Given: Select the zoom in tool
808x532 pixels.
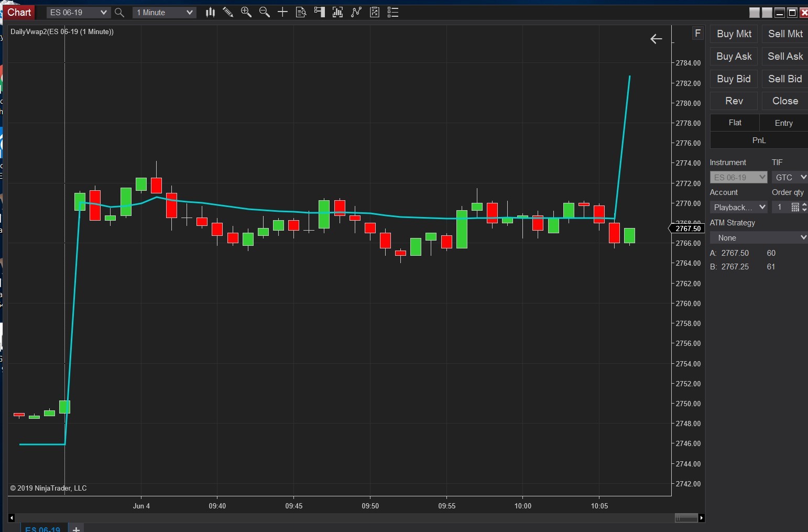Looking at the screenshot, I should 246,12.
